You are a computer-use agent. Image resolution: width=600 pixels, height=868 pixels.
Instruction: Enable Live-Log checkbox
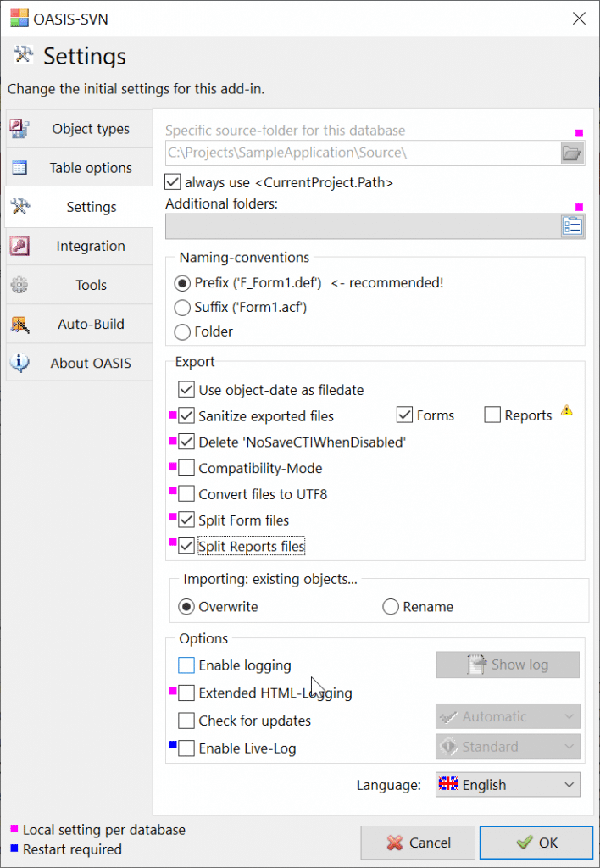click(x=186, y=749)
